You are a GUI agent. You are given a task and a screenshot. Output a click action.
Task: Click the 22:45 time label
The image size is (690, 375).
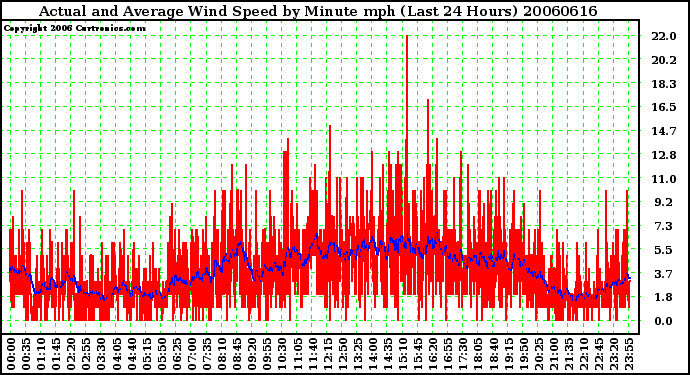[600, 354]
